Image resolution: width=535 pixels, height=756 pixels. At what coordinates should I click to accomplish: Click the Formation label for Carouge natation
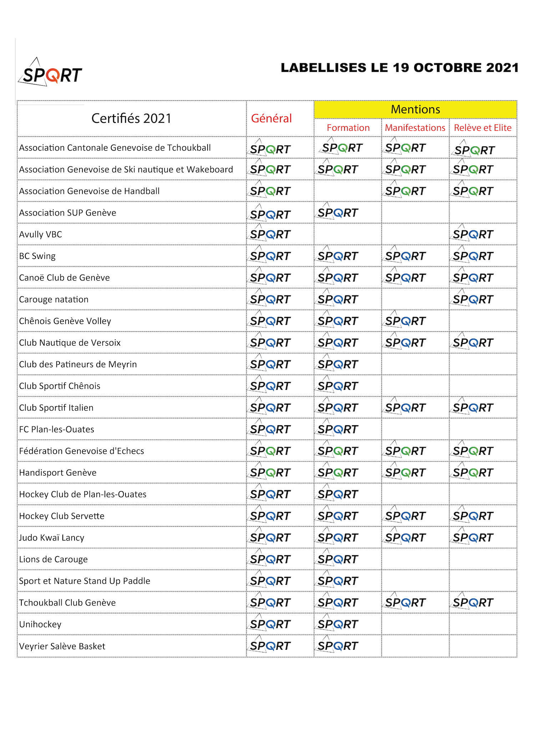[337, 297]
